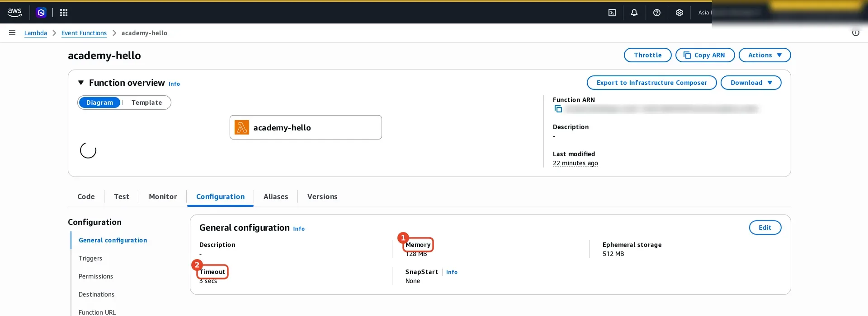This screenshot has width=868, height=316.
Task: Select Destinations in configuration sidebar
Action: (96, 294)
